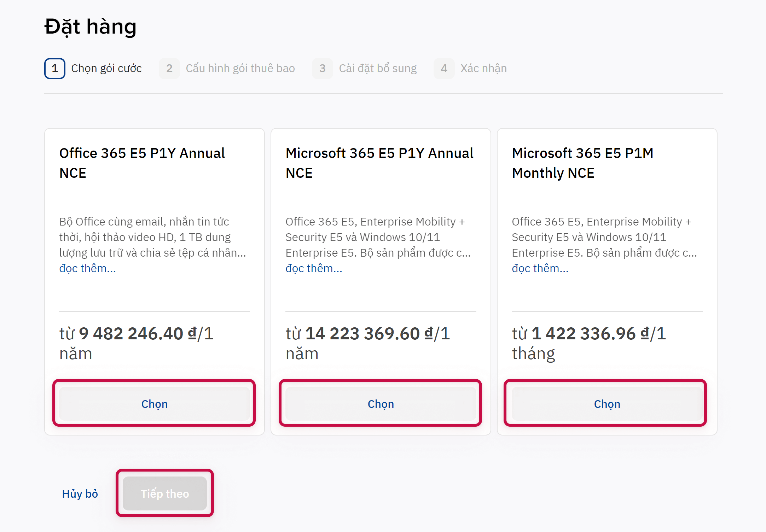
Task: Click step 2 number badge
Action: point(169,68)
